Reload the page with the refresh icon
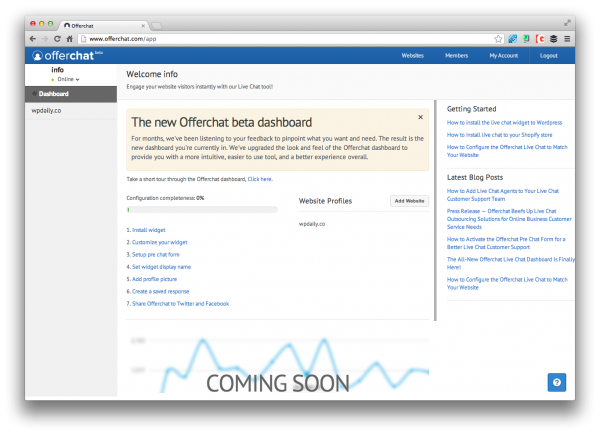 pos(57,39)
